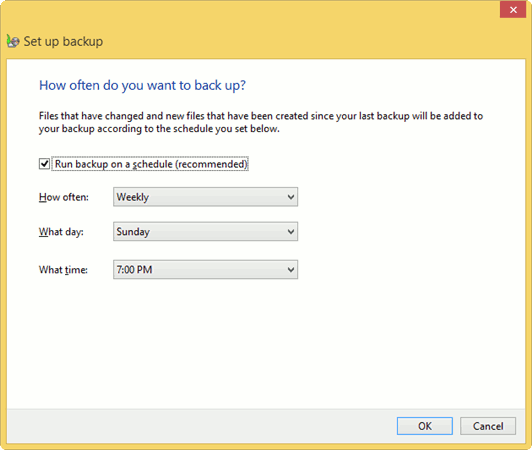Click the Set up backup window icon

(13, 41)
